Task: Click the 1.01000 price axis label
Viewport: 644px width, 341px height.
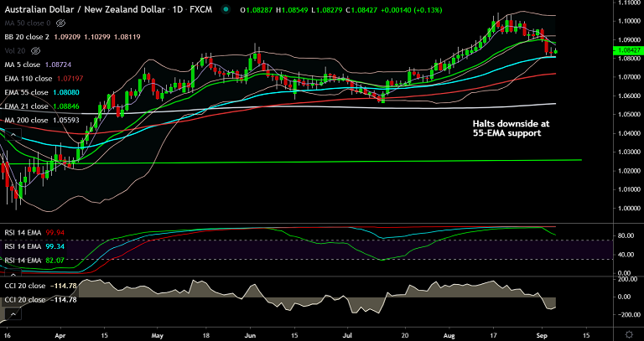Action: click(x=630, y=189)
